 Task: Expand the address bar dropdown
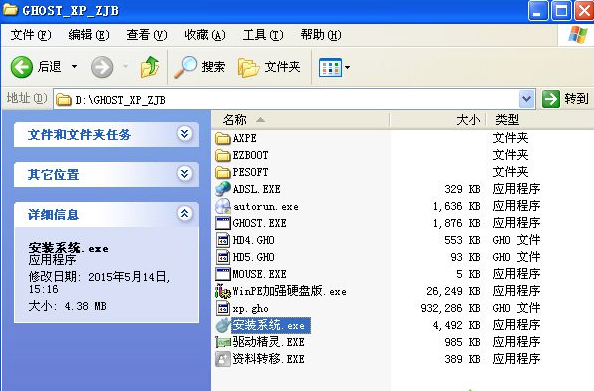527,99
